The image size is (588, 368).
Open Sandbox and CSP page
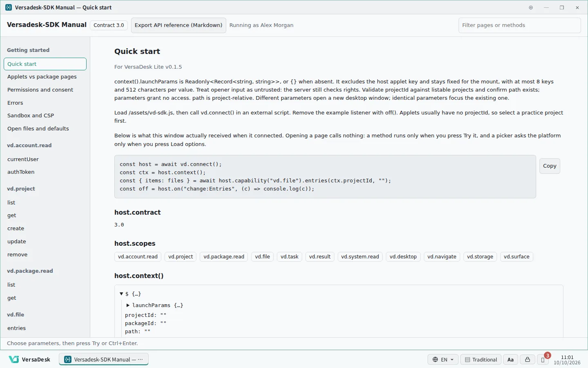(45, 116)
